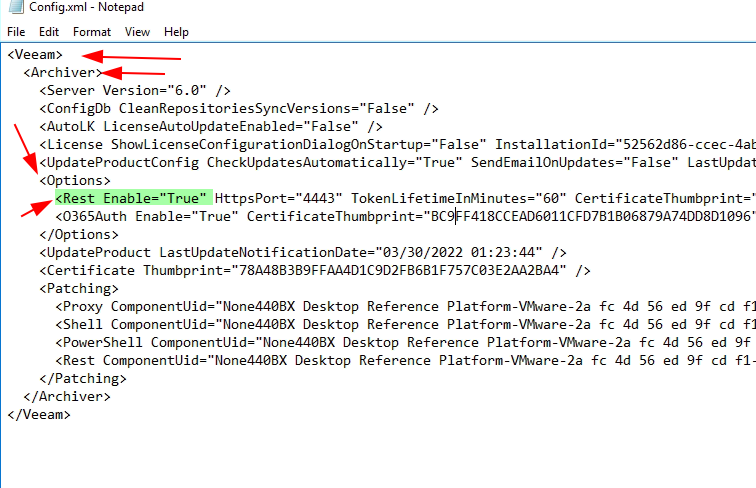The width and height of the screenshot is (756, 488).
Task: Click HttpsPort="4443" attribute
Action: point(279,198)
